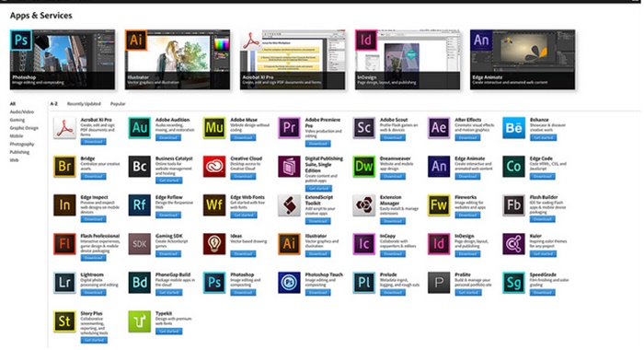Click Get started under Story Plus
Image resolution: width=644 pixels, height=350 pixels.
[94, 340]
